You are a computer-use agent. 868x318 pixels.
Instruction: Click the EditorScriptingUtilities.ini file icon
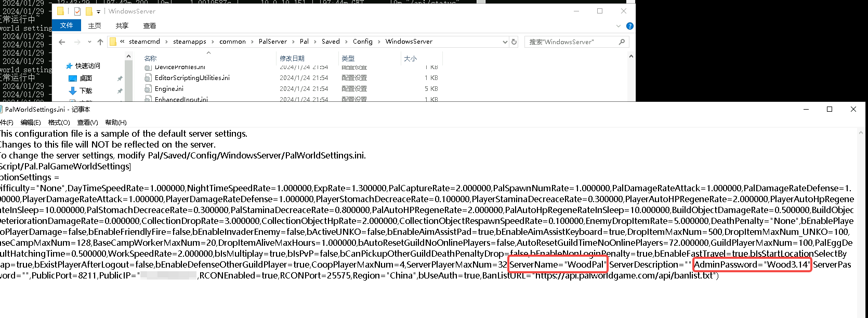coord(148,78)
